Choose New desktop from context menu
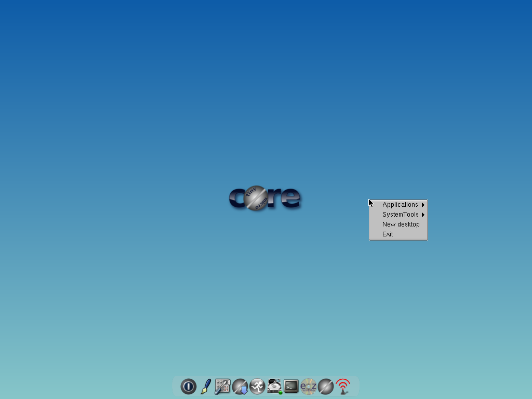The width and height of the screenshot is (532, 399). pos(398,224)
